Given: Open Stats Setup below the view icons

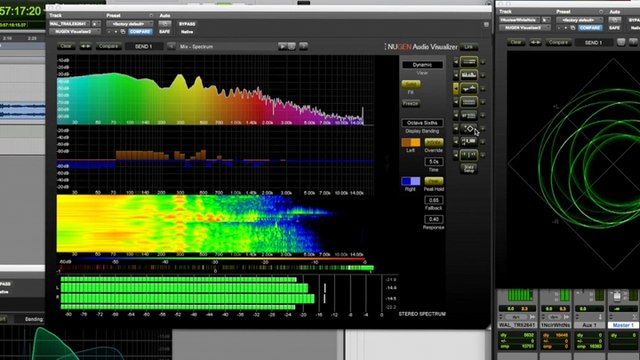Looking at the screenshot, I should click(x=469, y=168).
